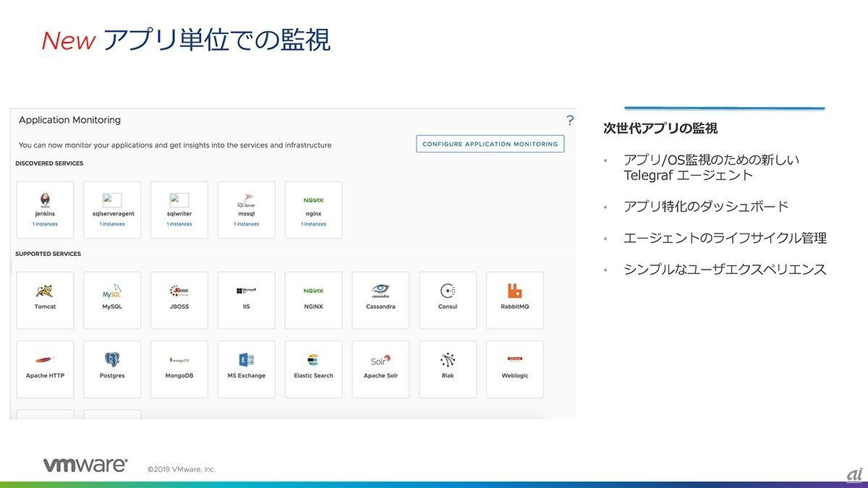Select the Apache Solr service icon
Viewport: 868px width, 488px height.
click(x=380, y=359)
